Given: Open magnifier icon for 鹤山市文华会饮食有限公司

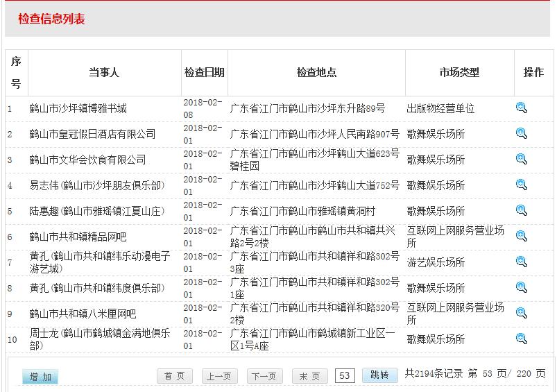Looking at the screenshot, I should (522, 159).
